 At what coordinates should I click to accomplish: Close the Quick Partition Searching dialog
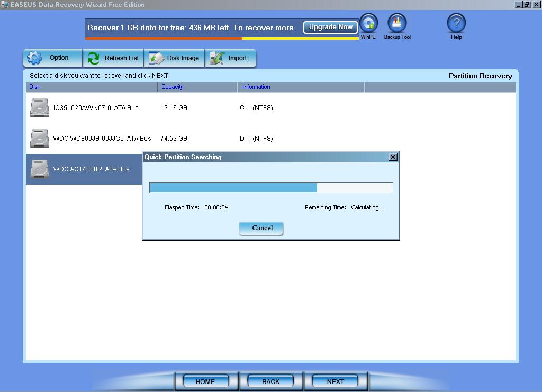pyautogui.click(x=393, y=157)
